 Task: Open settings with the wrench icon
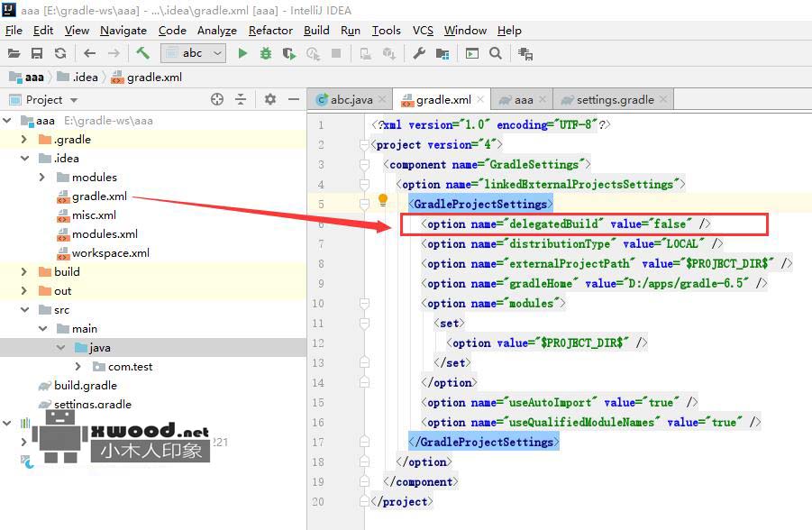click(x=419, y=53)
